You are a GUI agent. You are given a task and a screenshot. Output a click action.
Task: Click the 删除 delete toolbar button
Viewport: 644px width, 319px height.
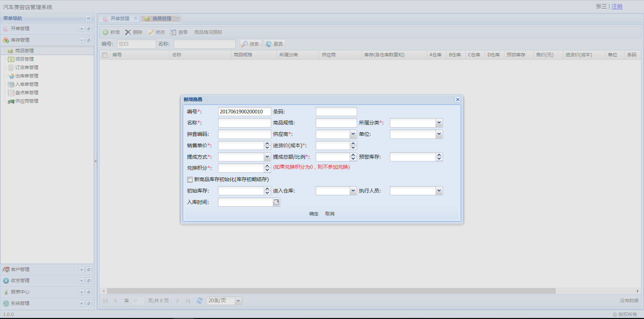pyautogui.click(x=134, y=32)
